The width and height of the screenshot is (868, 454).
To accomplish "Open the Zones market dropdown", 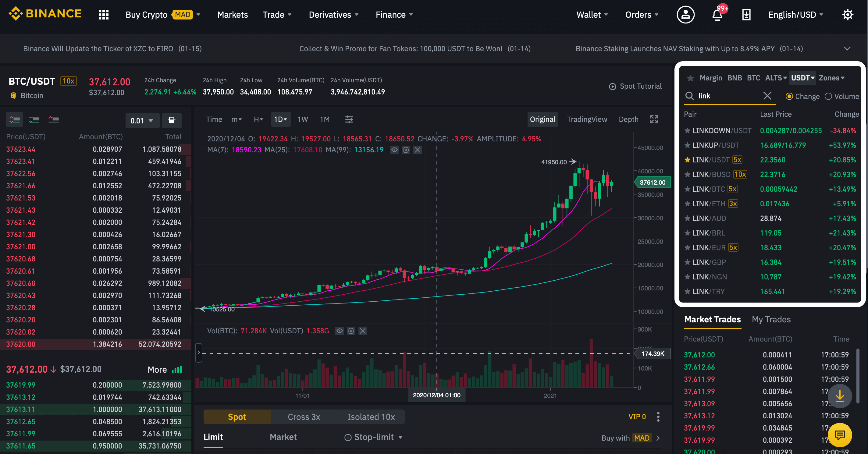I will pos(832,78).
